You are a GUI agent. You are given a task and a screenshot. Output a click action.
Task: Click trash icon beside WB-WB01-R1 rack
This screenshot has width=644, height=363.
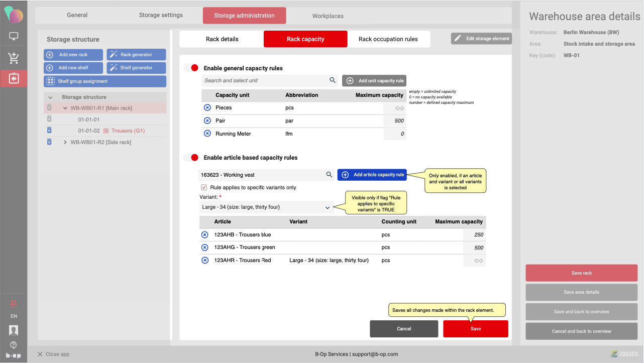coord(49,108)
